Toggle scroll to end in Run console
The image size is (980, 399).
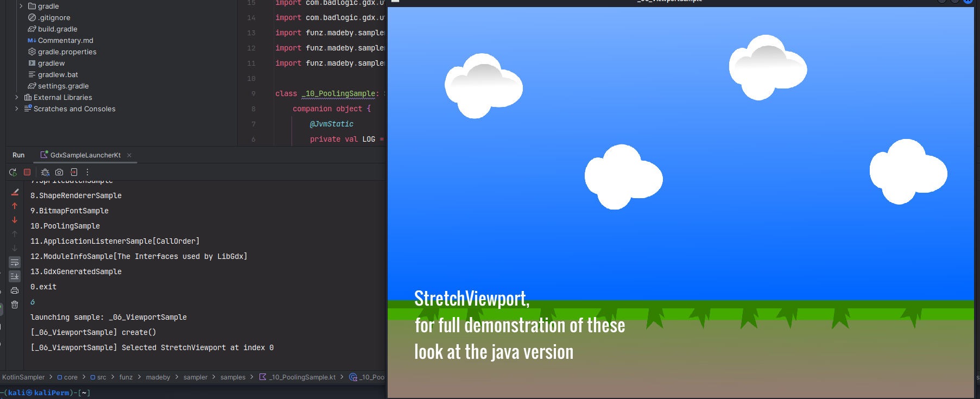(15, 276)
